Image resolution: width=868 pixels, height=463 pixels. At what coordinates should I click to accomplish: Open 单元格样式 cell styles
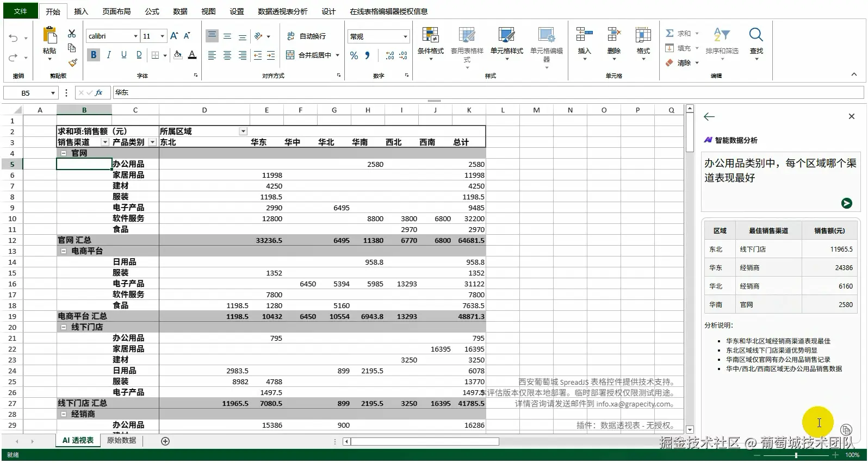click(506, 43)
